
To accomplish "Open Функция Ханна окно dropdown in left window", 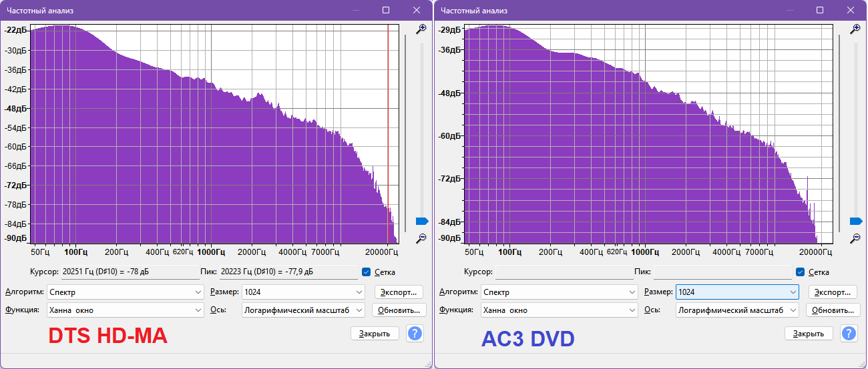I will (126, 310).
